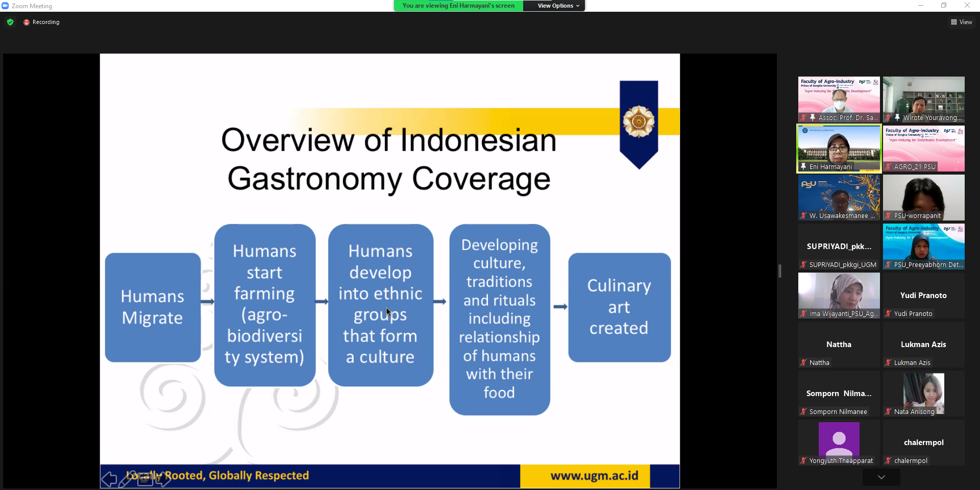Click muted mic icon on chalermpol's tile
This screenshot has width=980, height=490.
888,460
